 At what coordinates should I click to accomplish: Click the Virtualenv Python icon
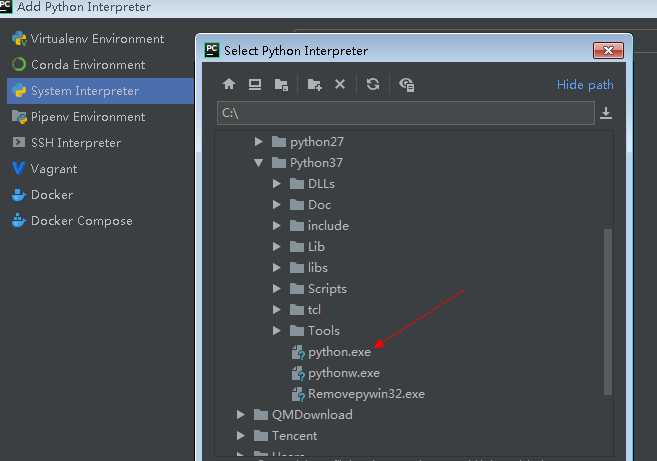coord(19,39)
